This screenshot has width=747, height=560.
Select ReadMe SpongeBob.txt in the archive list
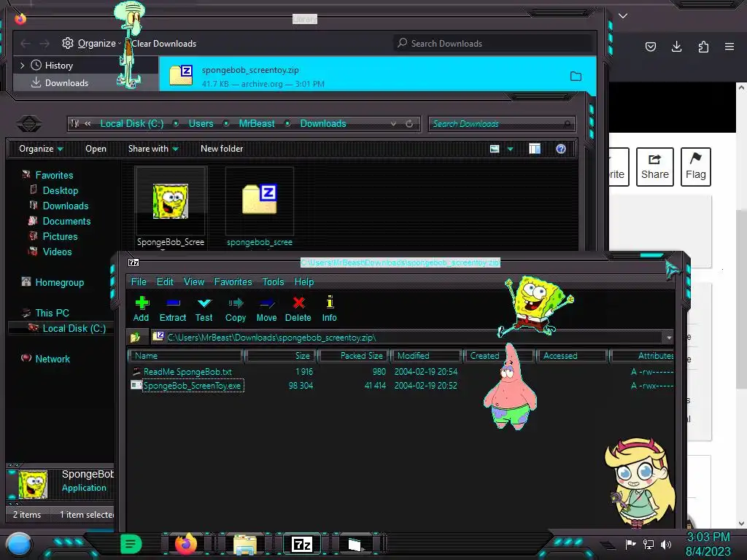(187, 372)
